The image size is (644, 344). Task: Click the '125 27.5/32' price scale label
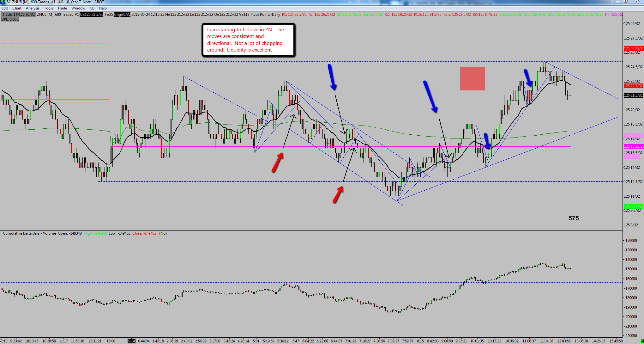[633, 38]
